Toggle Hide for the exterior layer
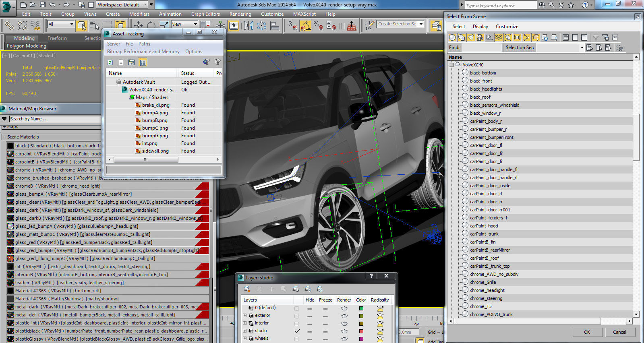Screen dimensions: 644x343 309,316
